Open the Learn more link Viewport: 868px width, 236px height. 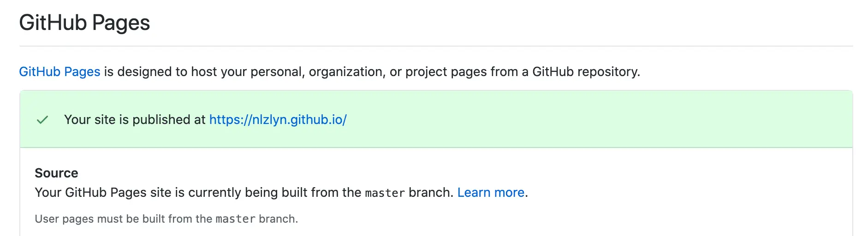491,193
